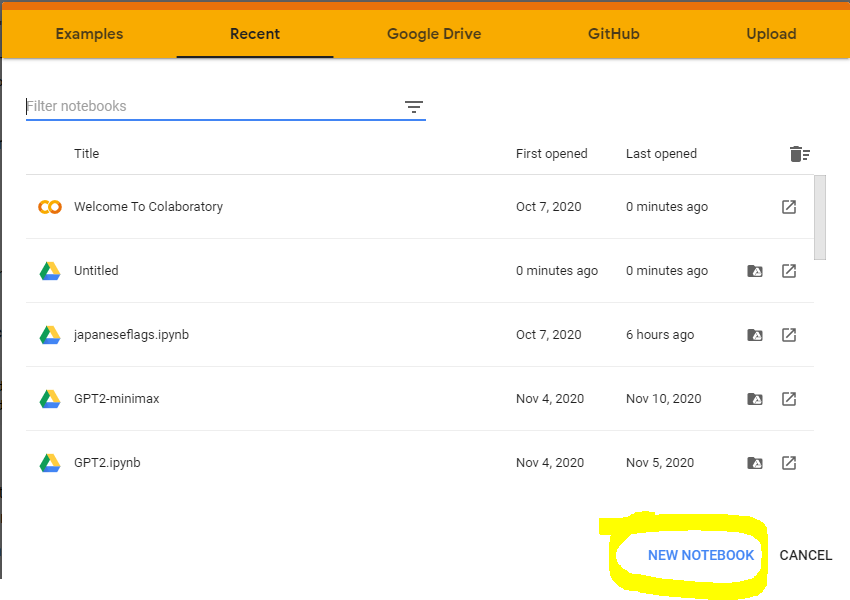Locate japaneseflags.ipynb in Drive icon

[755, 335]
